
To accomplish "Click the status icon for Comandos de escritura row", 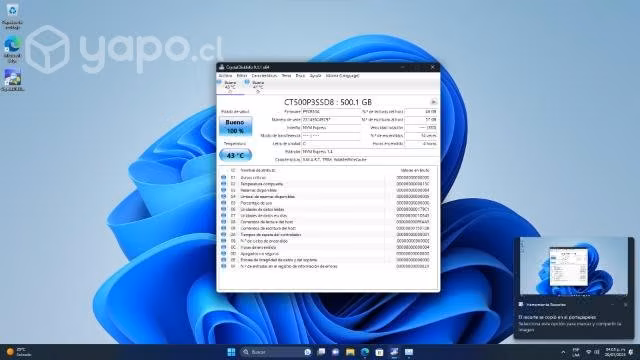I will [223, 228].
